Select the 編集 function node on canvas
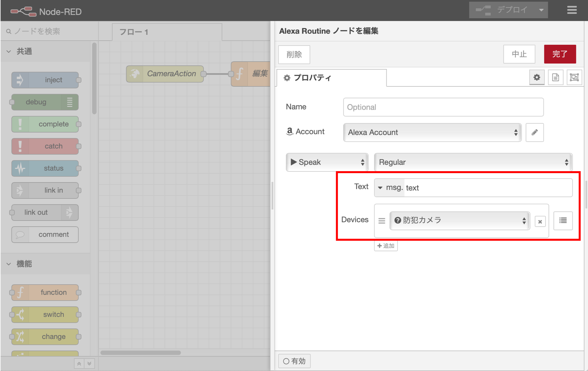Screen dimensions: 588x371 point(251,74)
